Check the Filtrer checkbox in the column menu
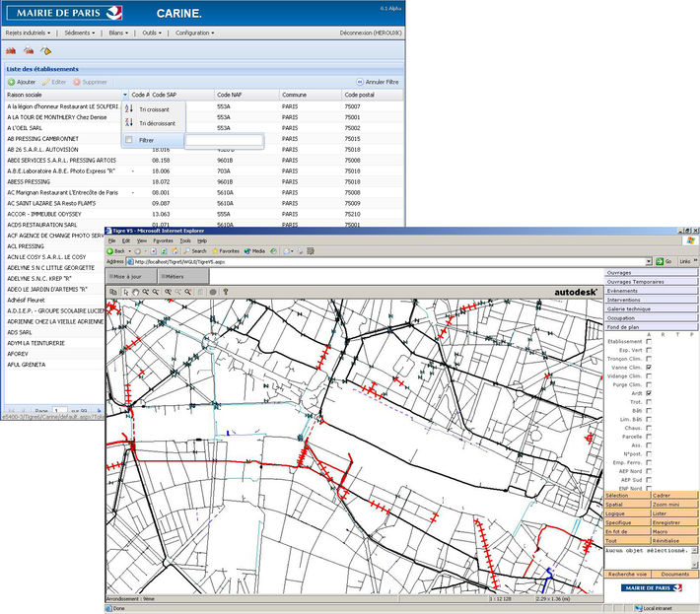The image size is (700, 614). pyautogui.click(x=129, y=140)
